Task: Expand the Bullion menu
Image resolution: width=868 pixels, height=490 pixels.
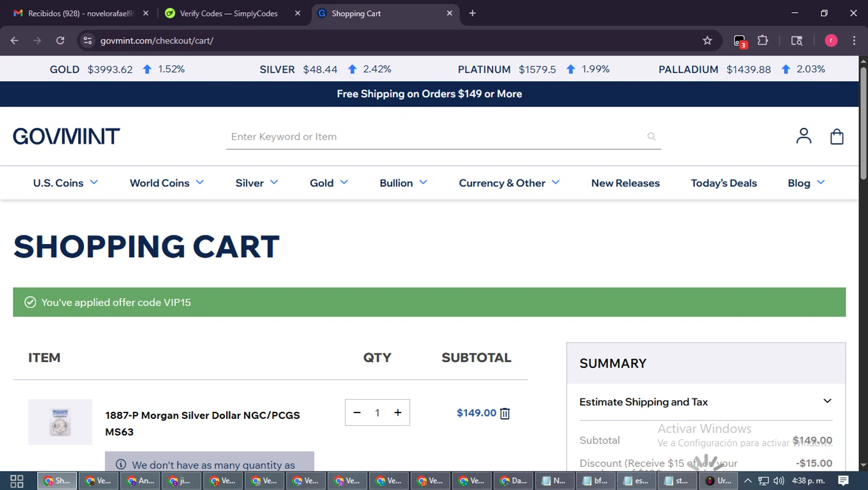Action: click(403, 183)
